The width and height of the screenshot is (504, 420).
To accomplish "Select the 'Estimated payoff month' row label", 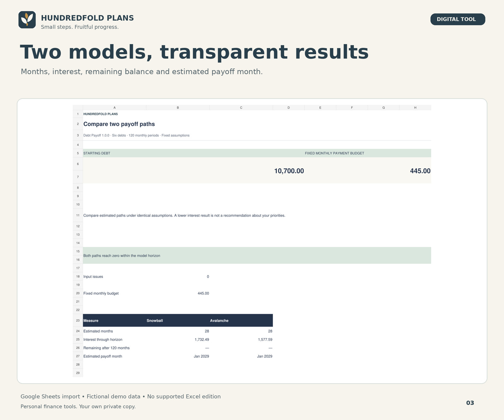I will click(x=103, y=356).
